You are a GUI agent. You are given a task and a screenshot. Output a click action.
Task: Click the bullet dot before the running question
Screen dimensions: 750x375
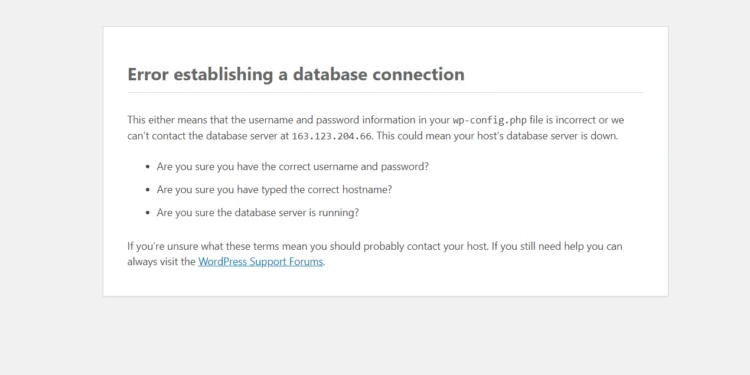click(147, 213)
